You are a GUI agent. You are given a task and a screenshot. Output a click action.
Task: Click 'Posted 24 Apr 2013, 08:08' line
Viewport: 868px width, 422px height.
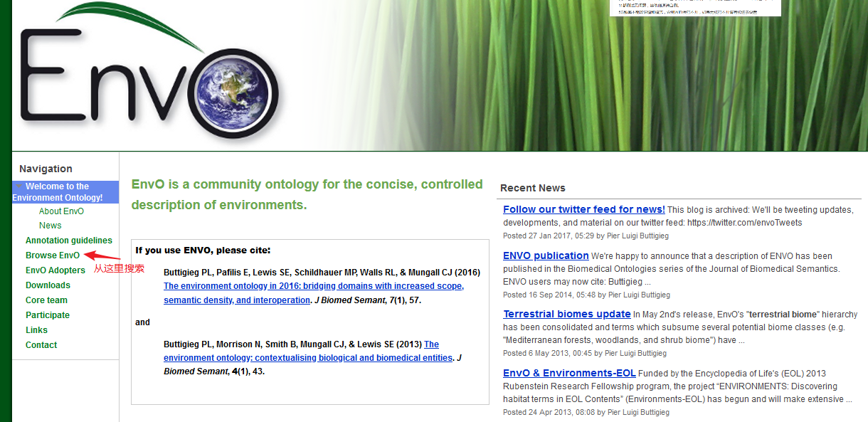click(x=586, y=412)
